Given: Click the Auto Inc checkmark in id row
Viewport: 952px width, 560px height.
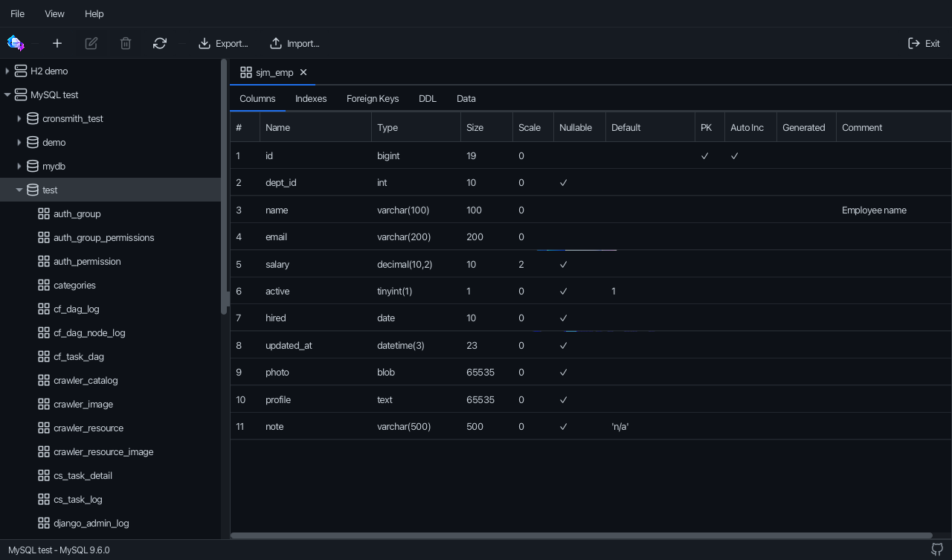Looking at the screenshot, I should pyautogui.click(x=735, y=155).
